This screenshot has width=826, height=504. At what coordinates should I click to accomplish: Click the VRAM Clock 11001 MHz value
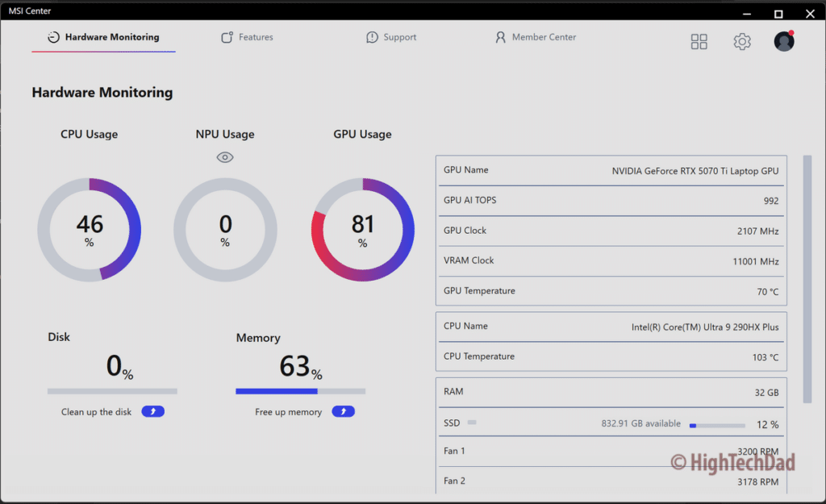pyautogui.click(x=755, y=261)
